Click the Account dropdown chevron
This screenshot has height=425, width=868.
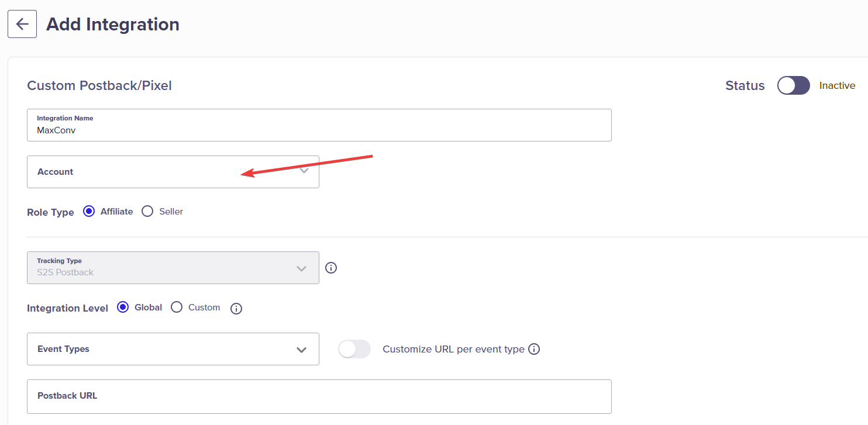304,171
